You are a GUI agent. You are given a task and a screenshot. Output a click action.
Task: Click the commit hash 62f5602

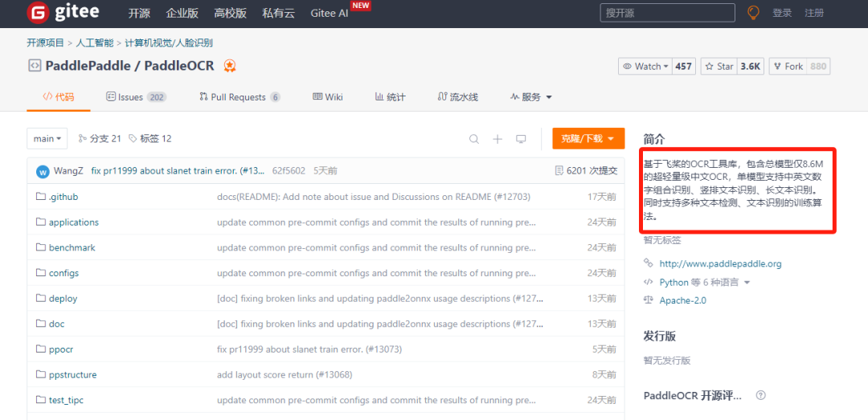point(289,171)
